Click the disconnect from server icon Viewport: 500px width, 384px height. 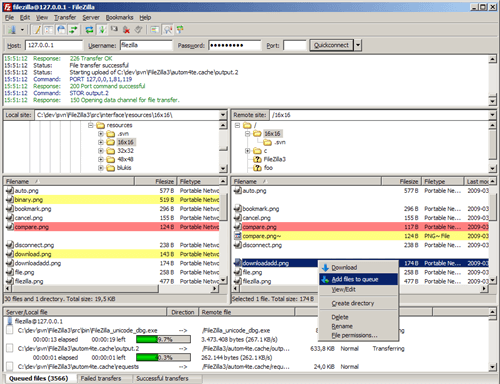click(126, 30)
